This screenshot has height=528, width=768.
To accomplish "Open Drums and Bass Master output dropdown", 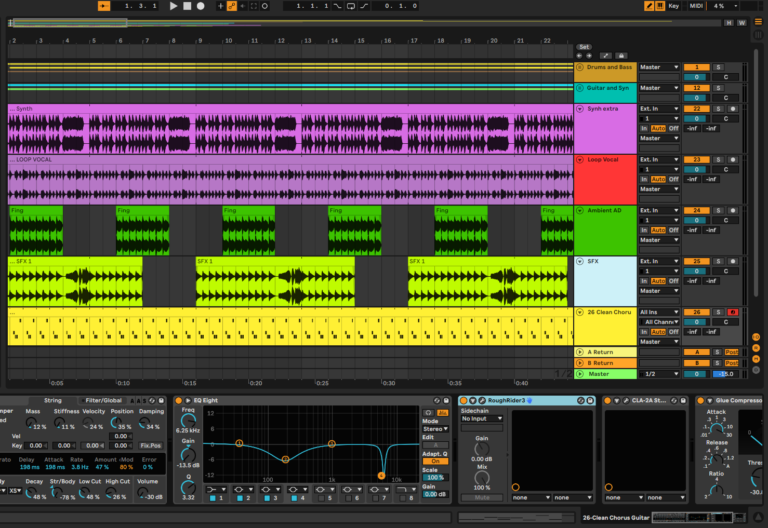I will 659,67.
